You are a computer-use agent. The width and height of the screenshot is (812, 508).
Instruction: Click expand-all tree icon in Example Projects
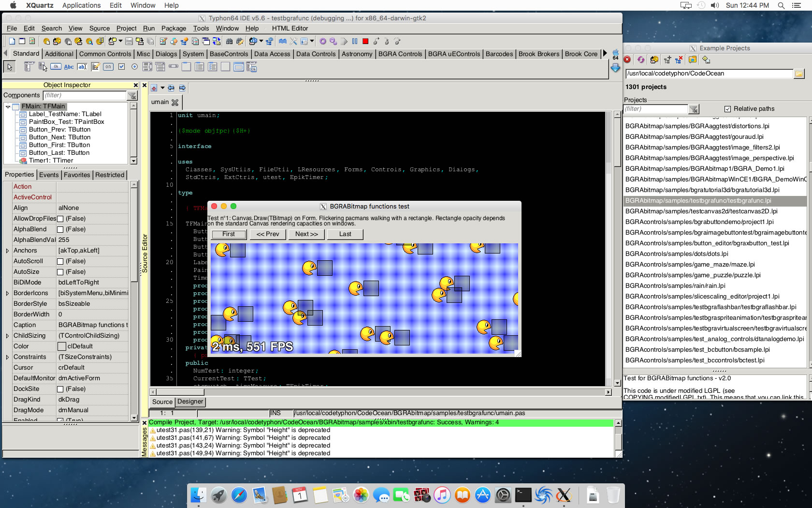(x=667, y=60)
